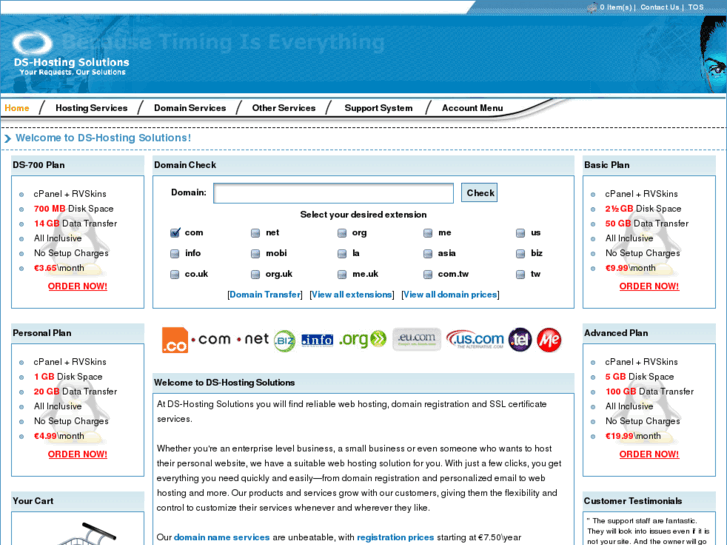Click ORDER NOW under Advanced Plan
Viewport: 727px width, 545px height.
(649, 455)
